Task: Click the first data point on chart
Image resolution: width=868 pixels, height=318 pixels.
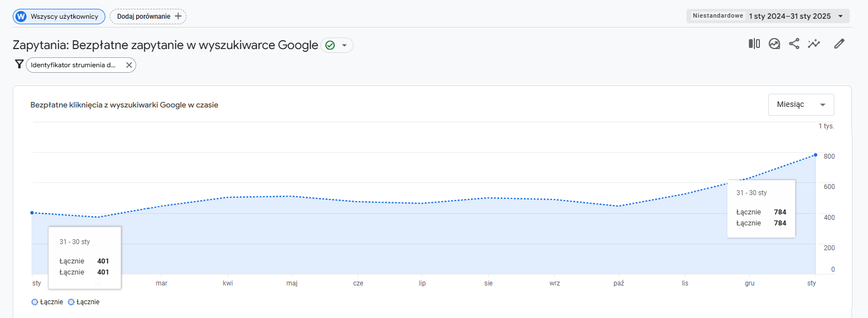Action: 32,213
